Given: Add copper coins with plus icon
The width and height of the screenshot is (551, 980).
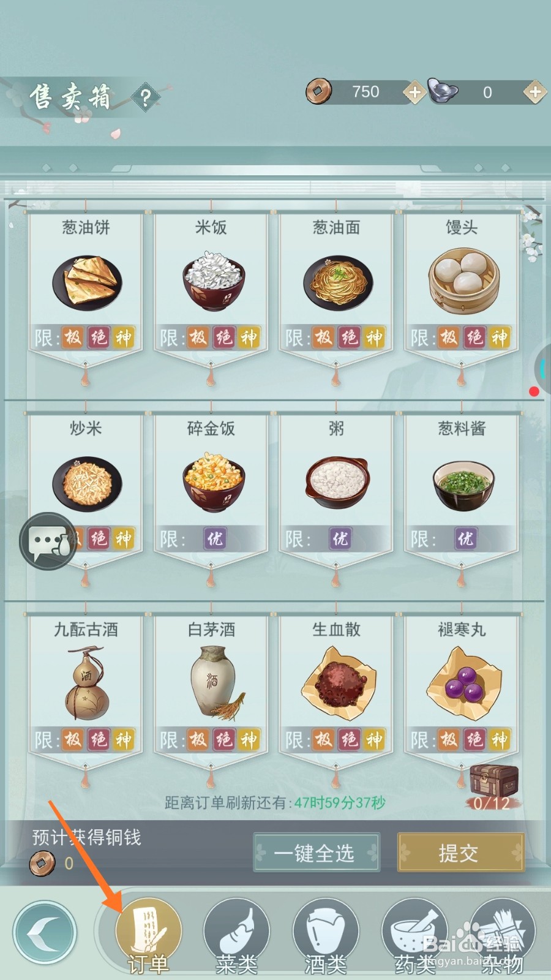Looking at the screenshot, I should point(414,92).
